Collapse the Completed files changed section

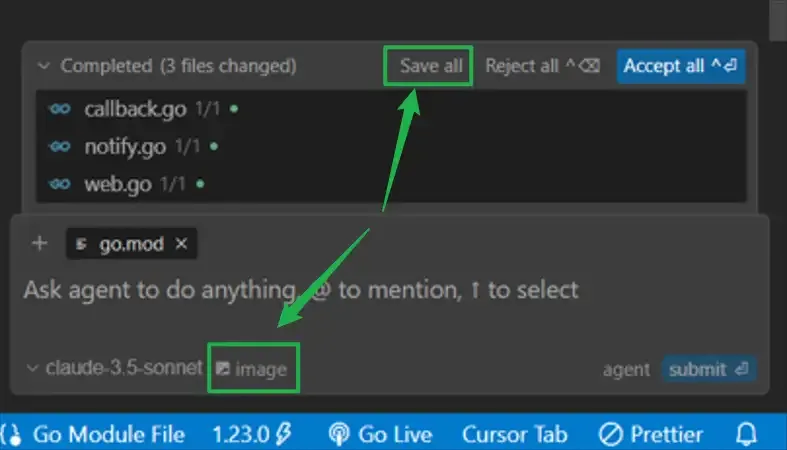pos(43,66)
